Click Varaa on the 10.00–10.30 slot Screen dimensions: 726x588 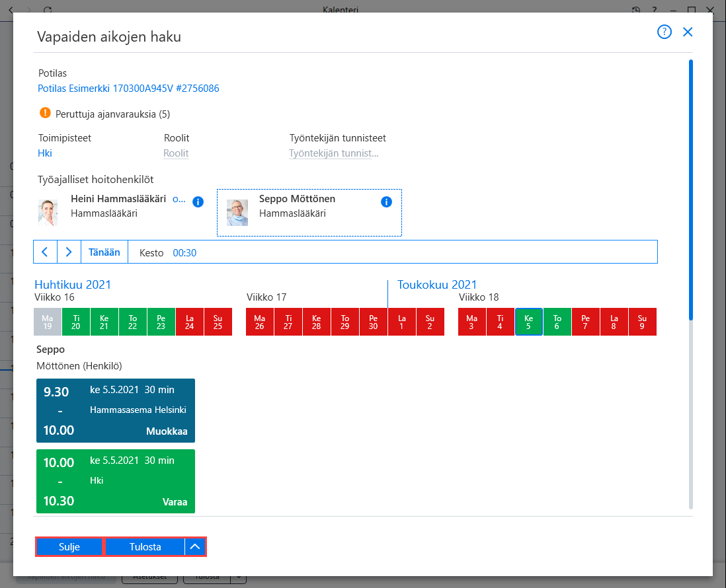point(175,502)
